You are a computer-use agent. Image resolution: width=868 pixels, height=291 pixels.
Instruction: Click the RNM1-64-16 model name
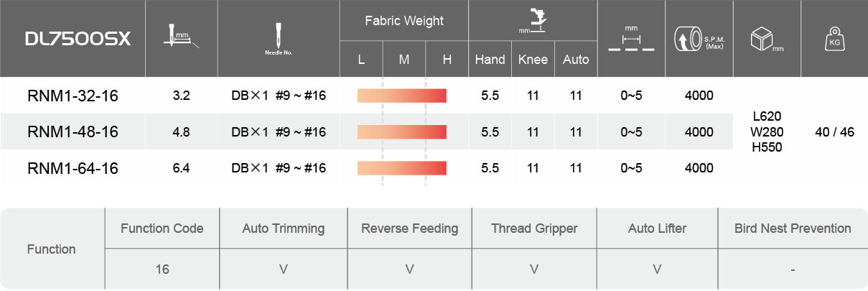pos(73,168)
